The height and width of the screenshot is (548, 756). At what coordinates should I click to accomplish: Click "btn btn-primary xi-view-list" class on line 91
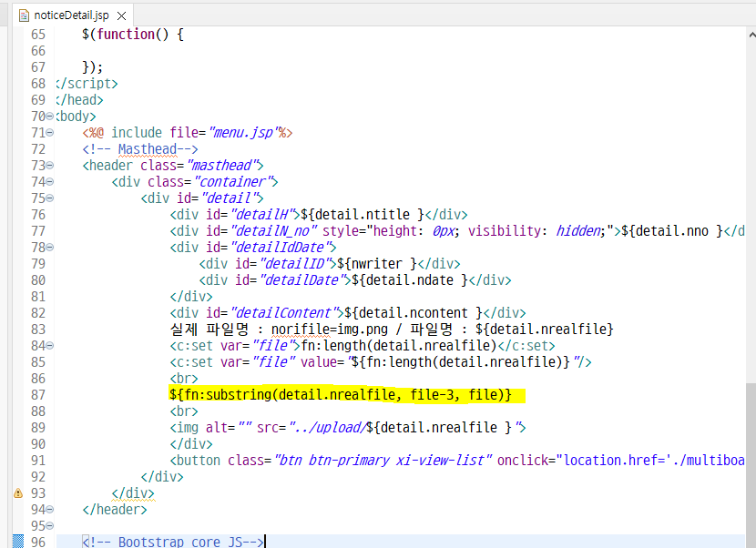point(383,461)
